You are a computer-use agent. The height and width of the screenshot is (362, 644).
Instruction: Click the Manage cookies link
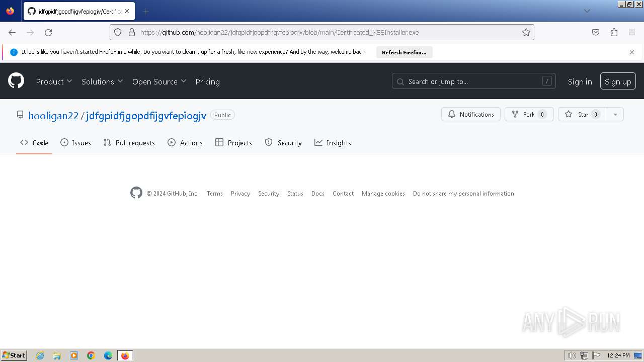(x=383, y=194)
